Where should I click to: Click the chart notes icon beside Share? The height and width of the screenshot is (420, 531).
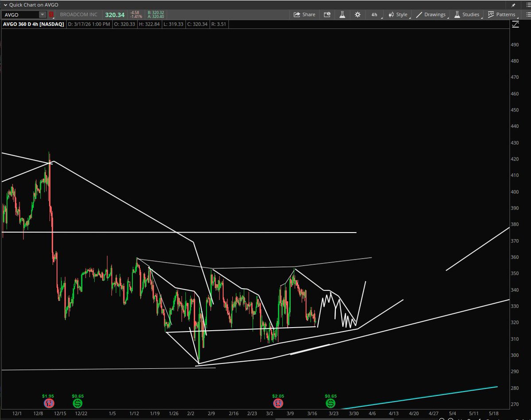(327, 14)
